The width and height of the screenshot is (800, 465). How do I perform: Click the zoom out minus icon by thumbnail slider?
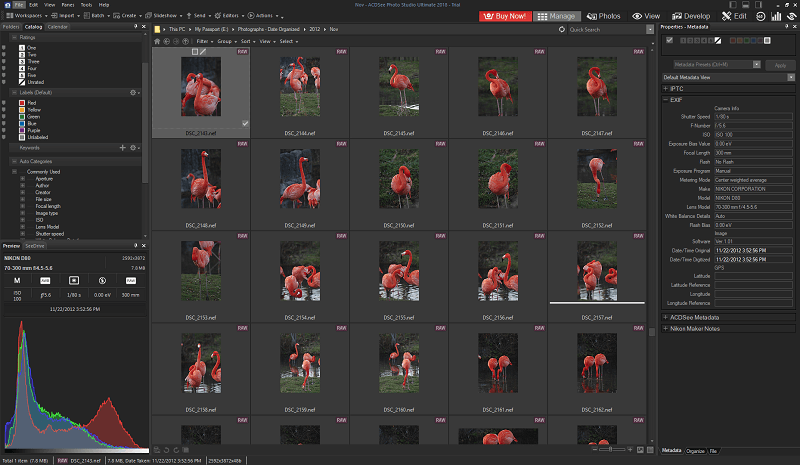pos(595,449)
